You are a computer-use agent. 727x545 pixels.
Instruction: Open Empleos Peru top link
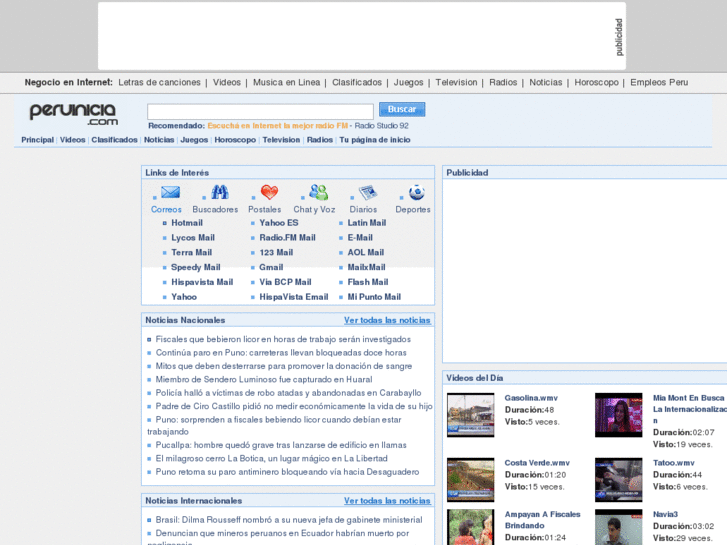[x=659, y=83]
